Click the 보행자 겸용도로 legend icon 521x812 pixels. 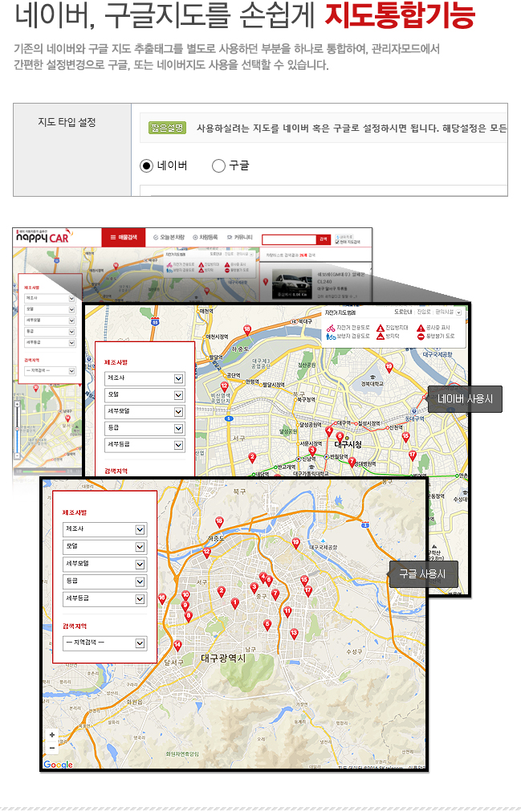(331, 337)
